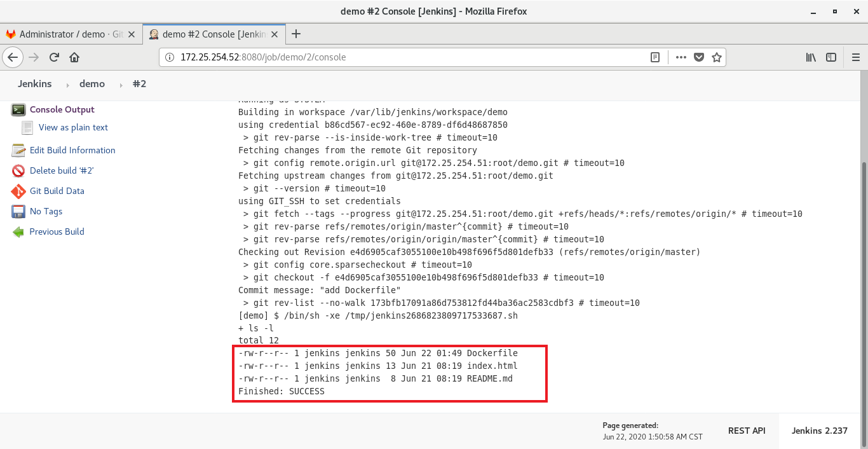Go to Previous Build
The height and width of the screenshot is (449, 868).
pyautogui.click(x=57, y=231)
